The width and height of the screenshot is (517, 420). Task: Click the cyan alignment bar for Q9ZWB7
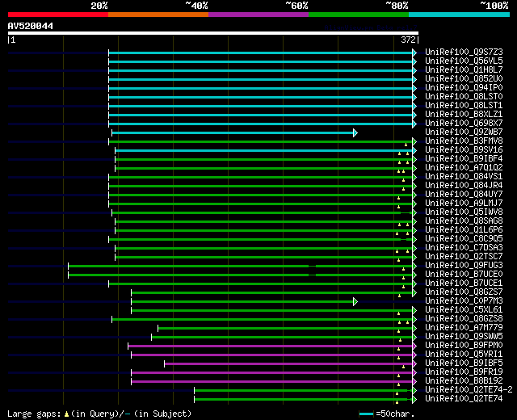[233, 132]
